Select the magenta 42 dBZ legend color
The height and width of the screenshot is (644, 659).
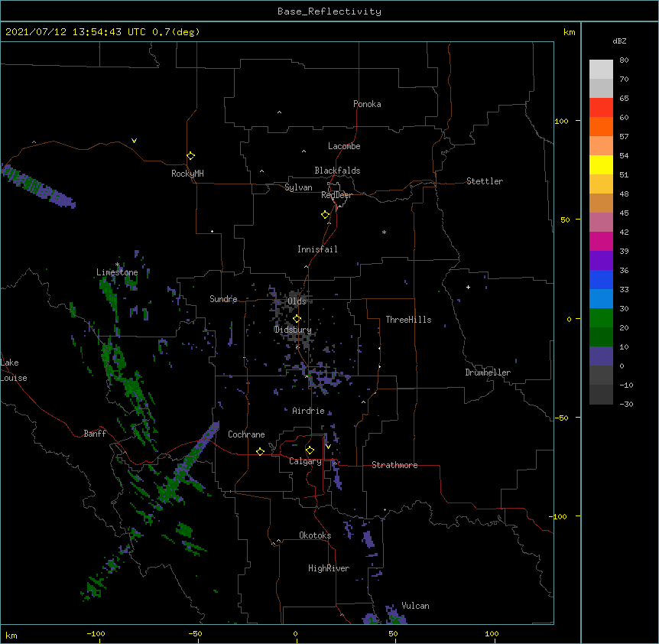pyautogui.click(x=601, y=241)
